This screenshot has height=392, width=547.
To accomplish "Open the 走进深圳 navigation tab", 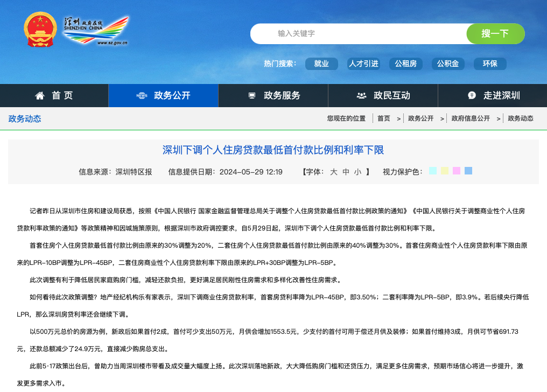I will [x=492, y=95].
